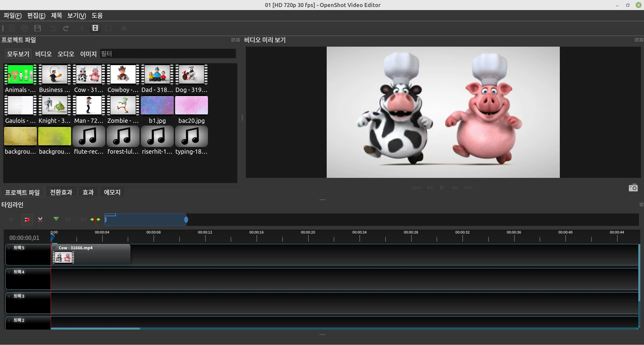Float the Timeline panel icon
The image size is (644, 345).
tap(641, 205)
